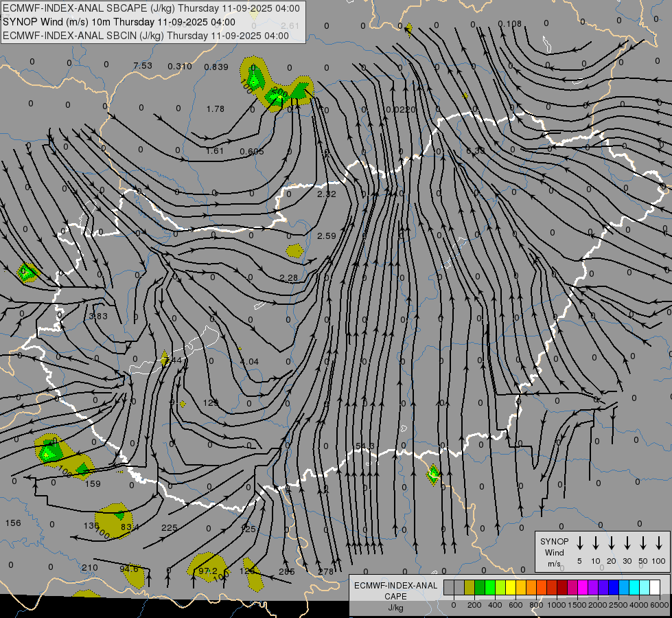Click the 2500 tick label in CAPE legend

[x=618, y=605]
